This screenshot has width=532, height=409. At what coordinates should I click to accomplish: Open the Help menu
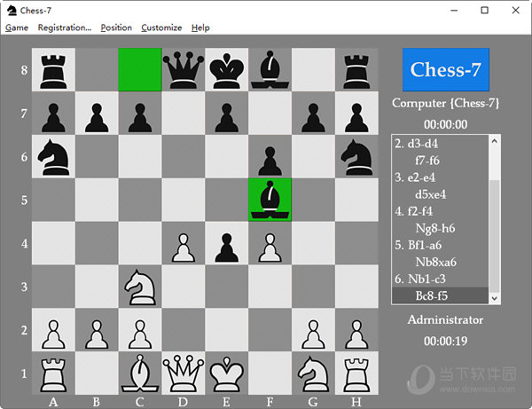200,28
